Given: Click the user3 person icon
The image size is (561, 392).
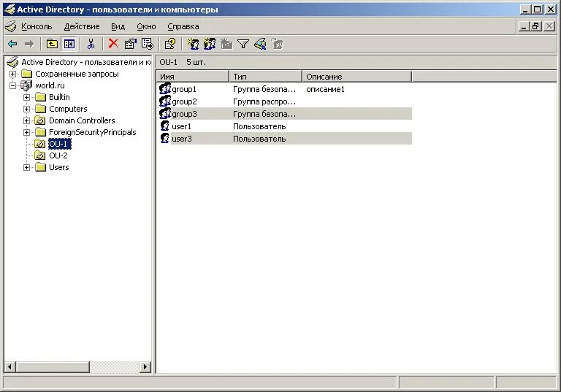Looking at the screenshot, I should point(164,139).
